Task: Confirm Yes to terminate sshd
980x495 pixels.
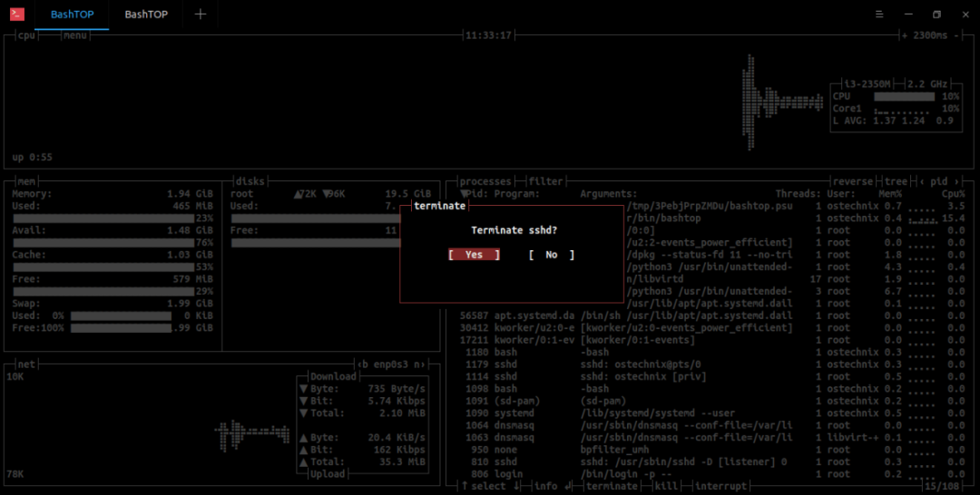Action: (x=474, y=255)
